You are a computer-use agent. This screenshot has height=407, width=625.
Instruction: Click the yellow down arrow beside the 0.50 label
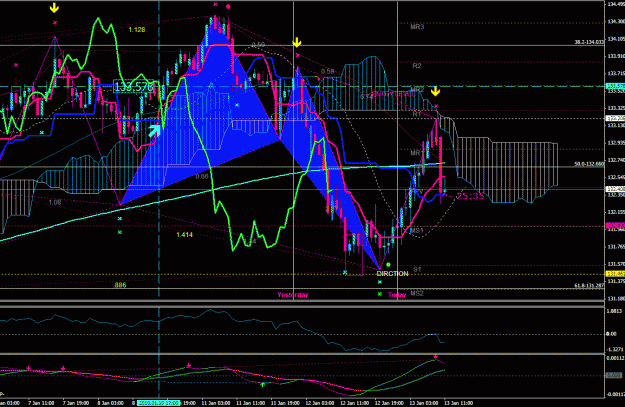coord(297,42)
